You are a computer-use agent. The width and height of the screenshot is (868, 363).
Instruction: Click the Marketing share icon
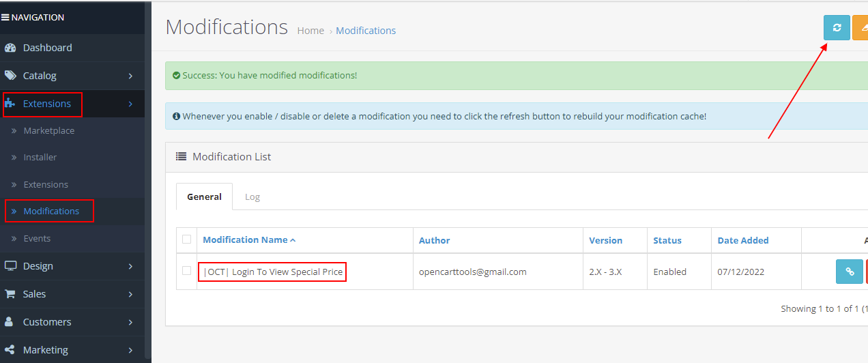pyautogui.click(x=10, y=350)
